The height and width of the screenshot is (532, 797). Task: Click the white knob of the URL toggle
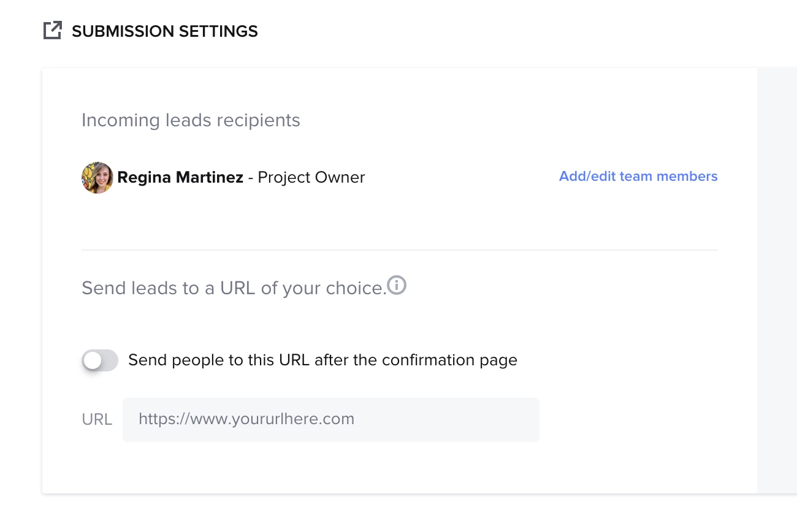pos(93,361)
